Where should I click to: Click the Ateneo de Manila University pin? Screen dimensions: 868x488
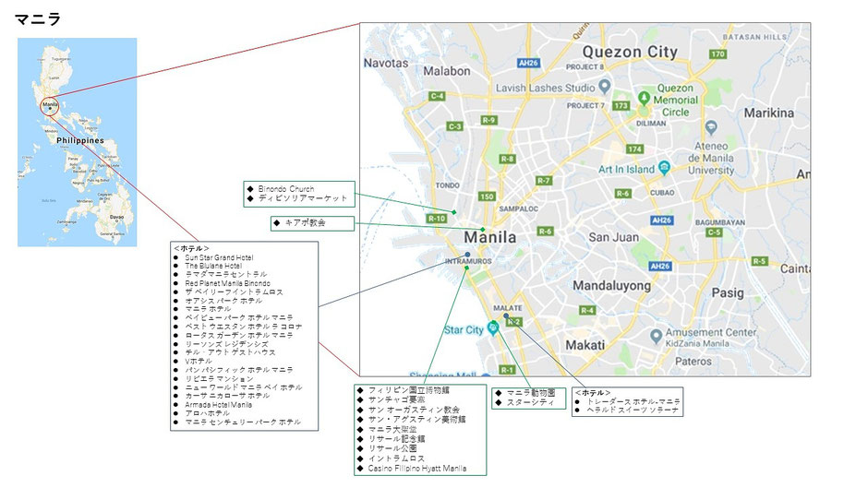tap(711, 128)
